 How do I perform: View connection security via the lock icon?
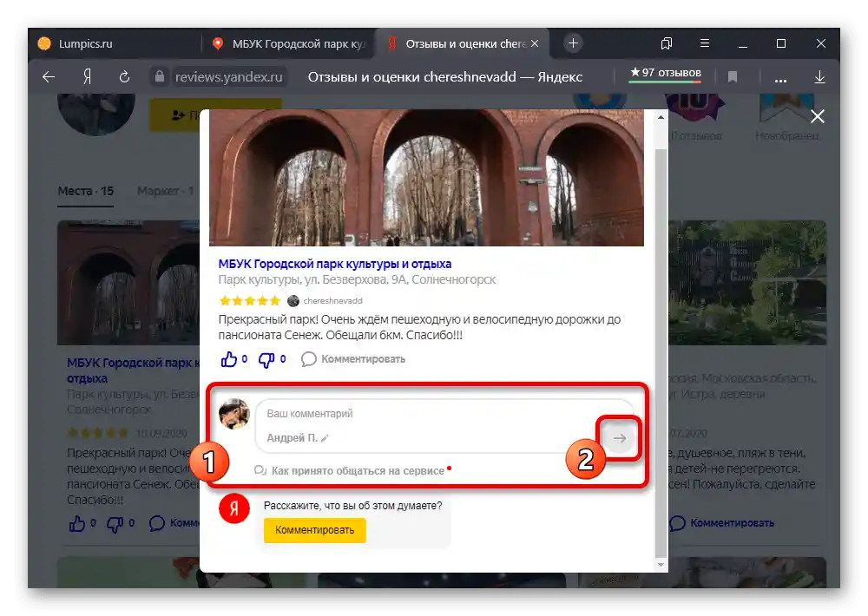(x=160, y=76)
